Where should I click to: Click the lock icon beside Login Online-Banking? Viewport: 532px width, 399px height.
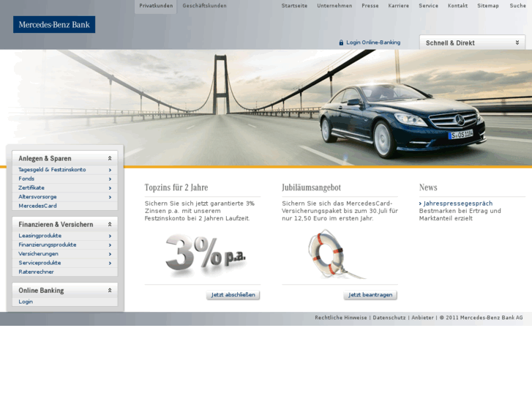click(x=341, y=42)
